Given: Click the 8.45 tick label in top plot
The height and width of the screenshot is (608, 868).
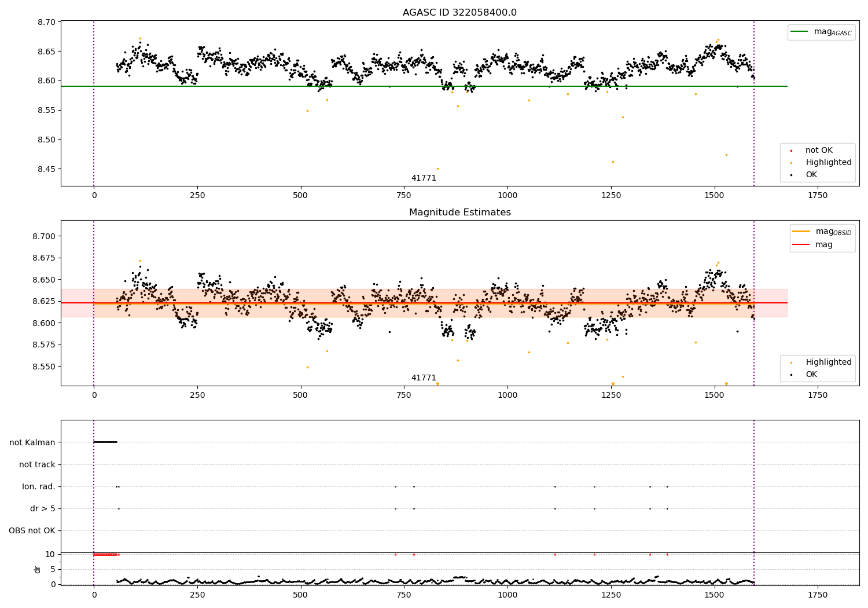Looking at the screenshot, I should coord(46,170).
